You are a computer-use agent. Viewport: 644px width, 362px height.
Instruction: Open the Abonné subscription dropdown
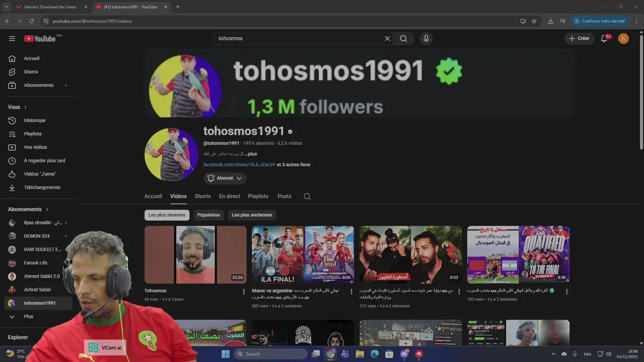[x=225, y=178]
